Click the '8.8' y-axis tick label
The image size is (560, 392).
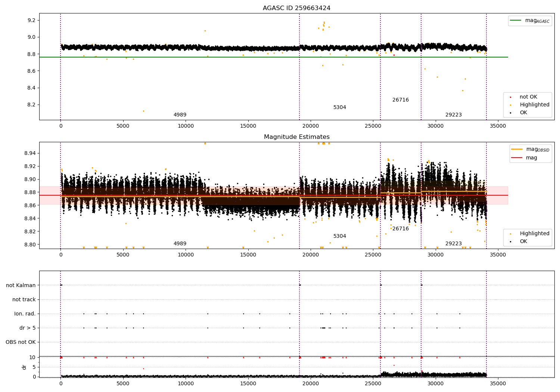[x=31, y=54]
